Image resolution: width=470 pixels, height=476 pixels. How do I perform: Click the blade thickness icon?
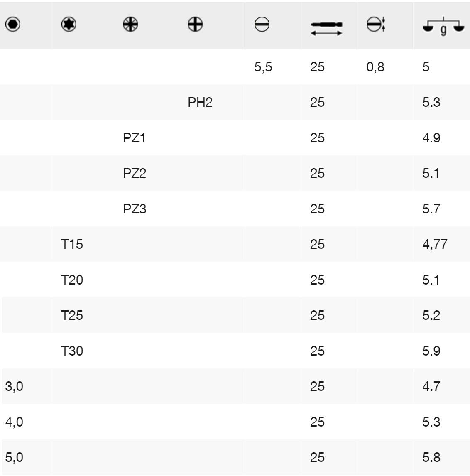pos(377,25)
